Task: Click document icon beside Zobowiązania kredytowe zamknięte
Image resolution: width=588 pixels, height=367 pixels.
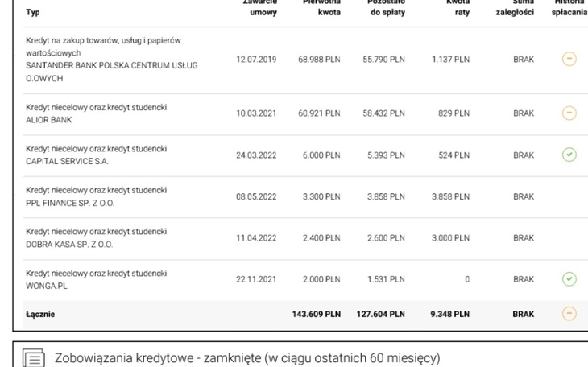Action: tap(34, 358)
